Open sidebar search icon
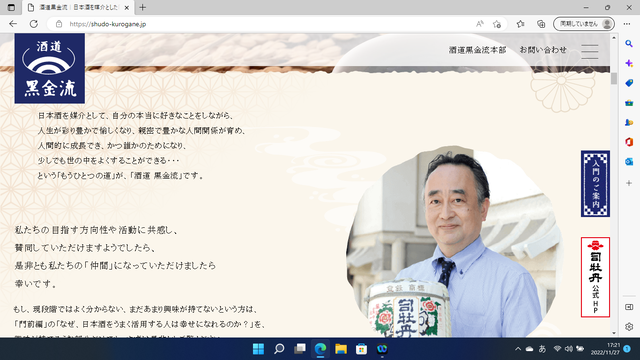Screen dimensions: 640x360 tap(629, 44)
